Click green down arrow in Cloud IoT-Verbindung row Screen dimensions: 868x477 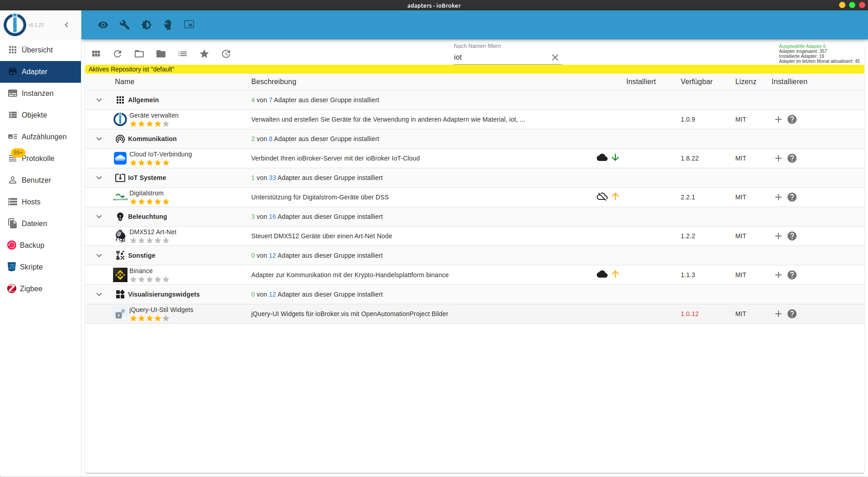[615, 157]
